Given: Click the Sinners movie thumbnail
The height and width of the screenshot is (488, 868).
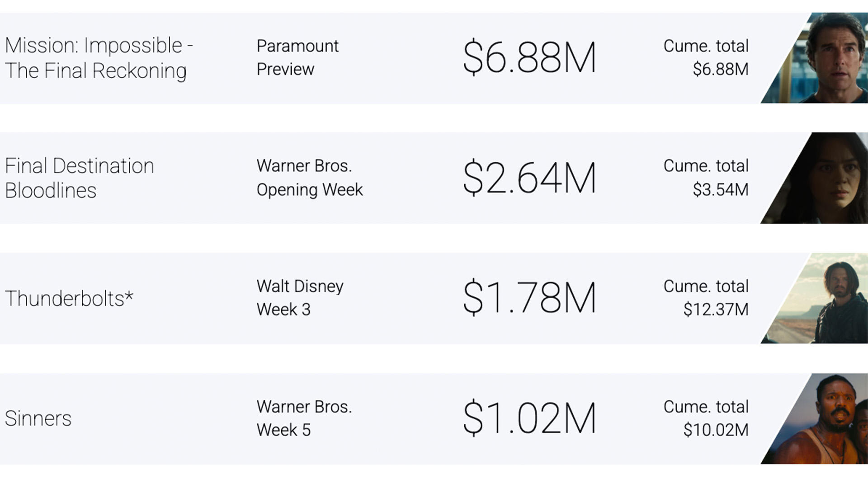Looking at the screenshot, I should coord(814,419).
